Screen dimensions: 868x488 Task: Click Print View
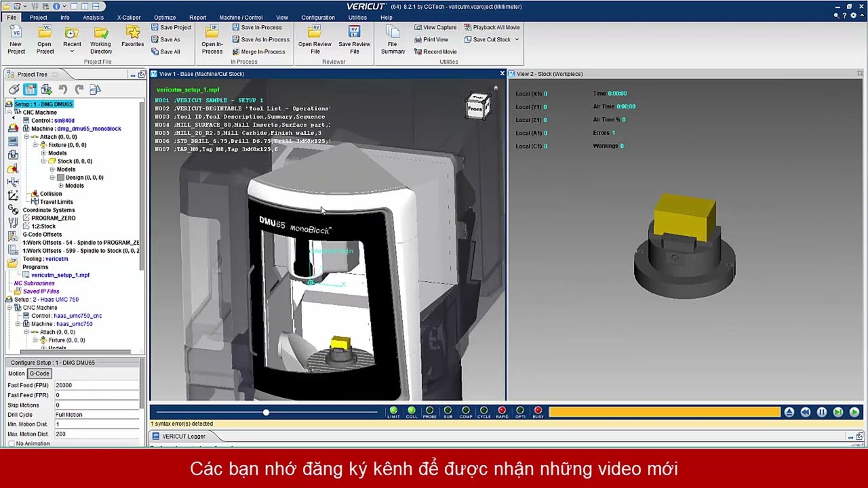(431, 39)
